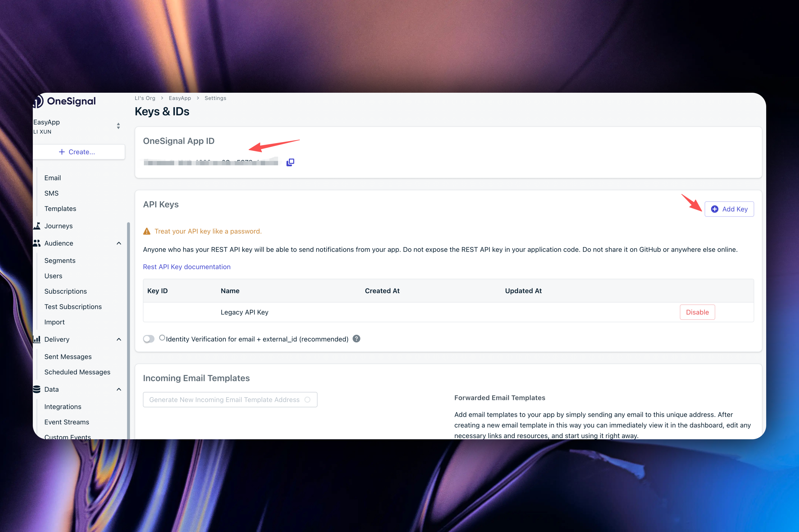Click the Journeys sidebar icon
Viewport: 799px width, 532px height.
[37, 226]
